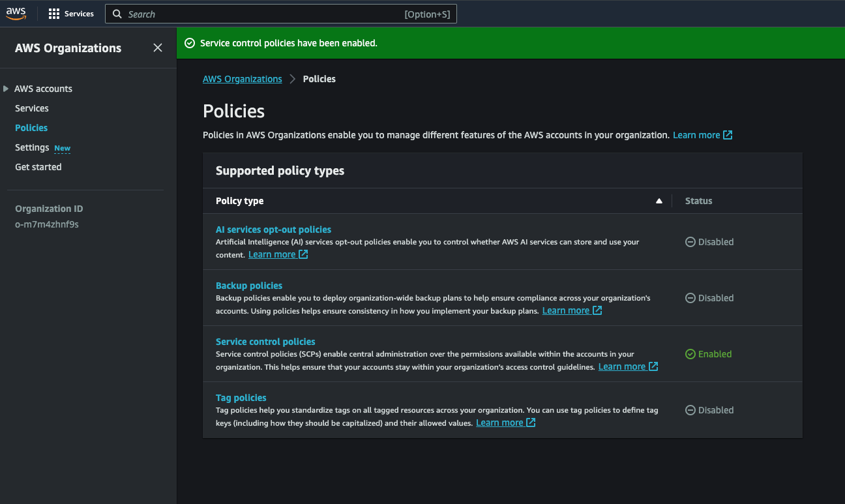
Task: Click external icon in Tag policies row
Action: (x=531, y=422)
